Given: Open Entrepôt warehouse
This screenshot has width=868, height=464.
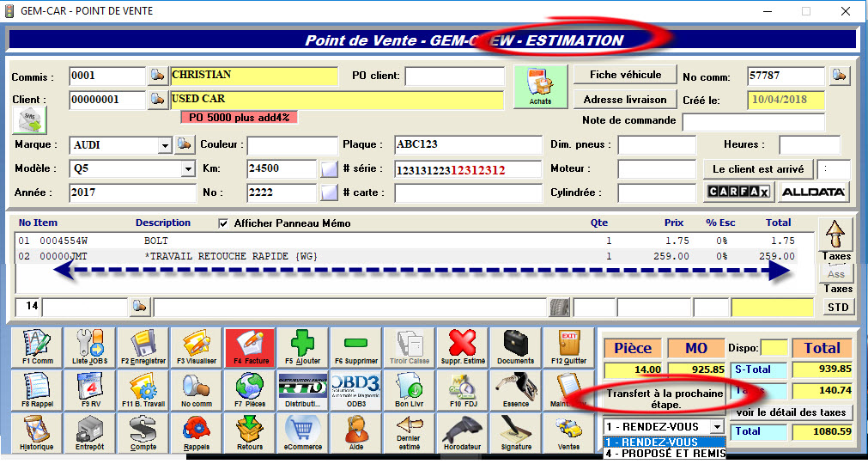Looking at the screenshot, I should [x=89, y=434].
